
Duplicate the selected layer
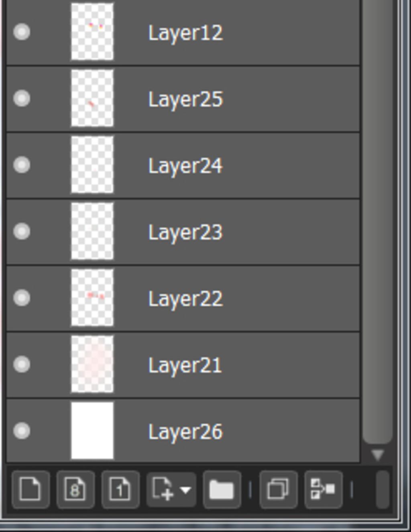(x=279, y=490)
